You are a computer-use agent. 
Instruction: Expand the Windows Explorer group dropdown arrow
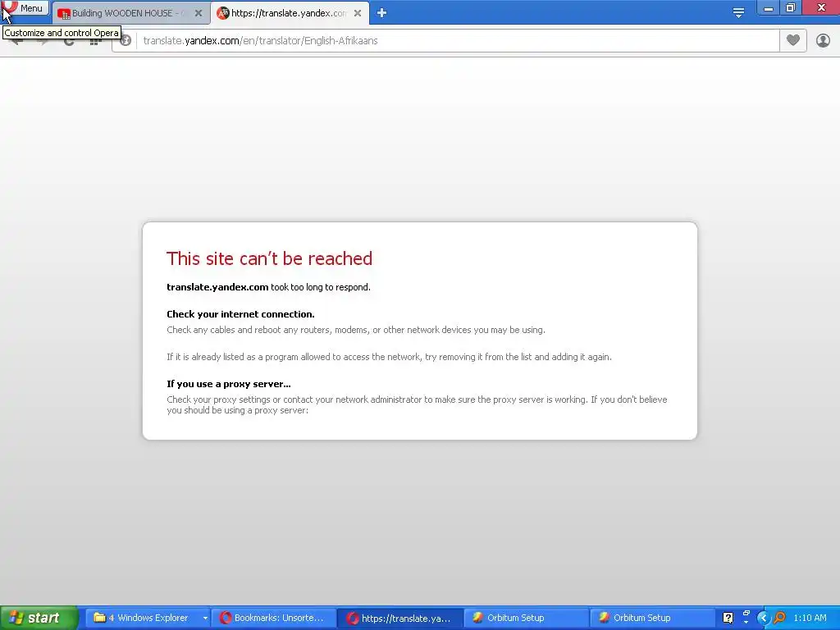coord(205,619)
